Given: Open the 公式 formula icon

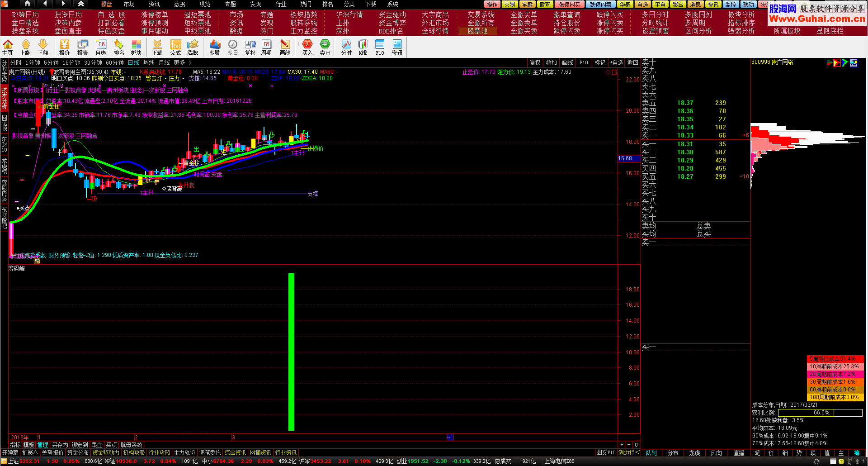Looking at the screenshot, I should pyautogui.click(x=175, y=47).
